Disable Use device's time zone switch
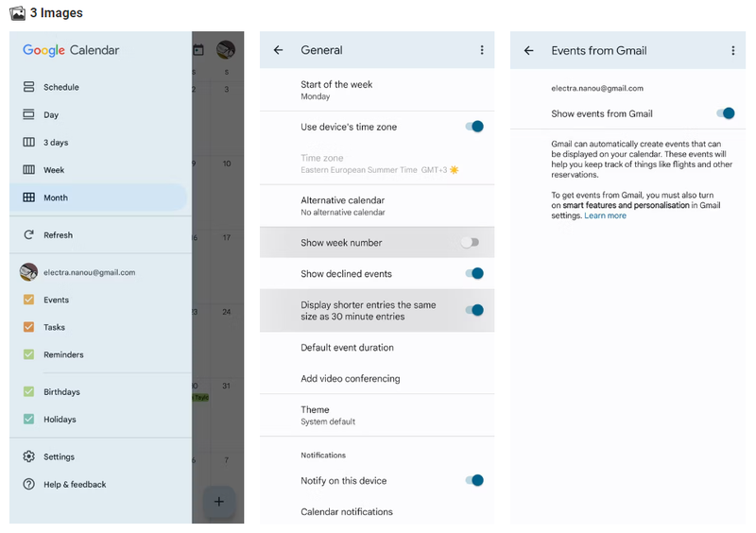The width and height of the screenshot is (756, 533). (474, 127)
